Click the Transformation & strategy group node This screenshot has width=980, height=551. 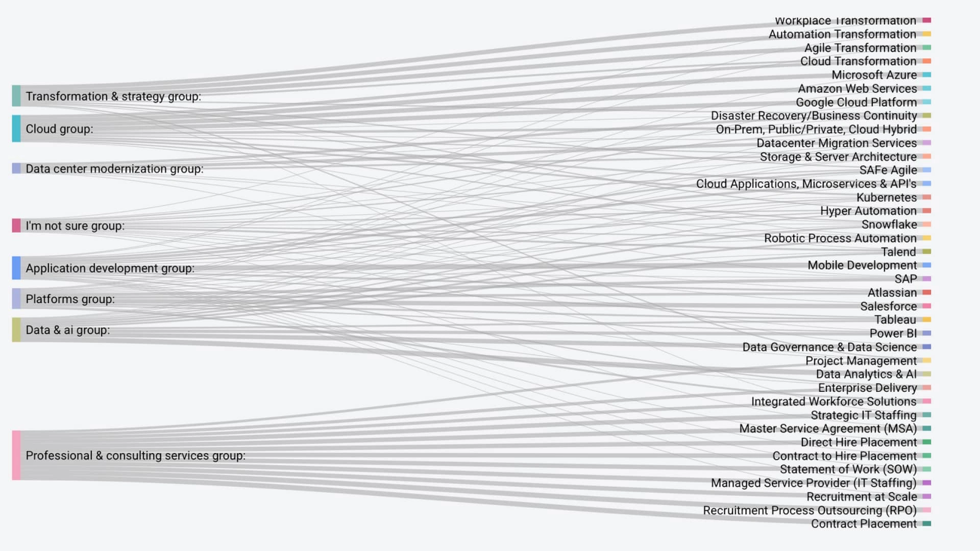17,95
